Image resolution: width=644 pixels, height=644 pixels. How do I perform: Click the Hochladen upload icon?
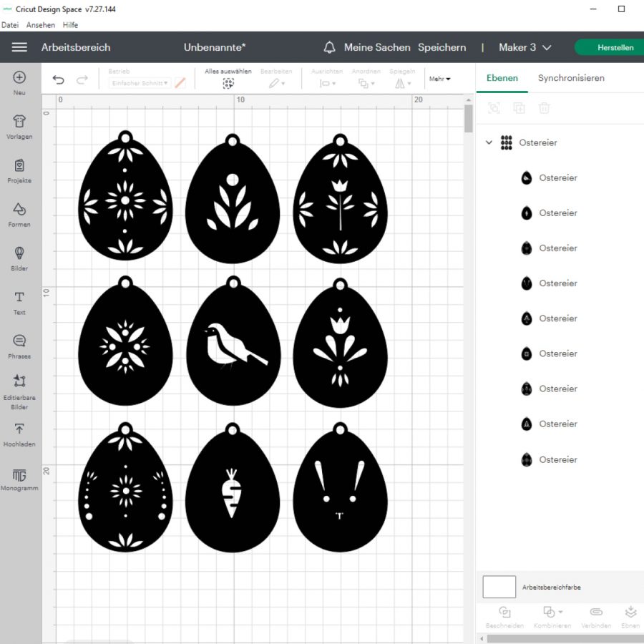19,429
